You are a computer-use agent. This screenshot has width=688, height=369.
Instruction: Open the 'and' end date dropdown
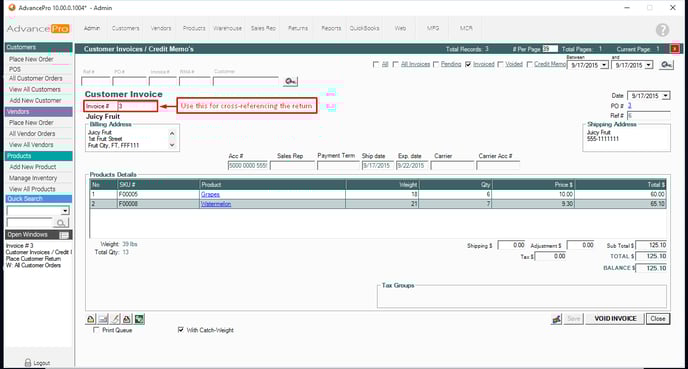pos(649,65)
